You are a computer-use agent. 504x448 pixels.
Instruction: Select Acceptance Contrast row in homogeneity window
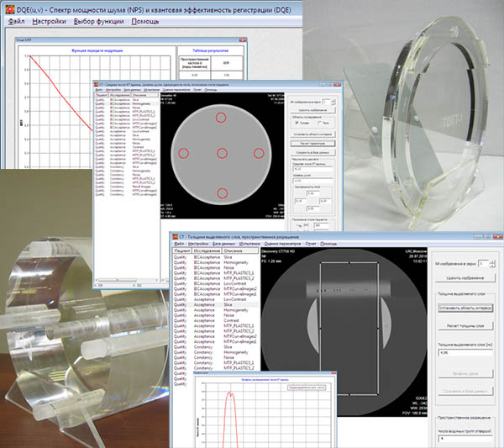point(126,147)
